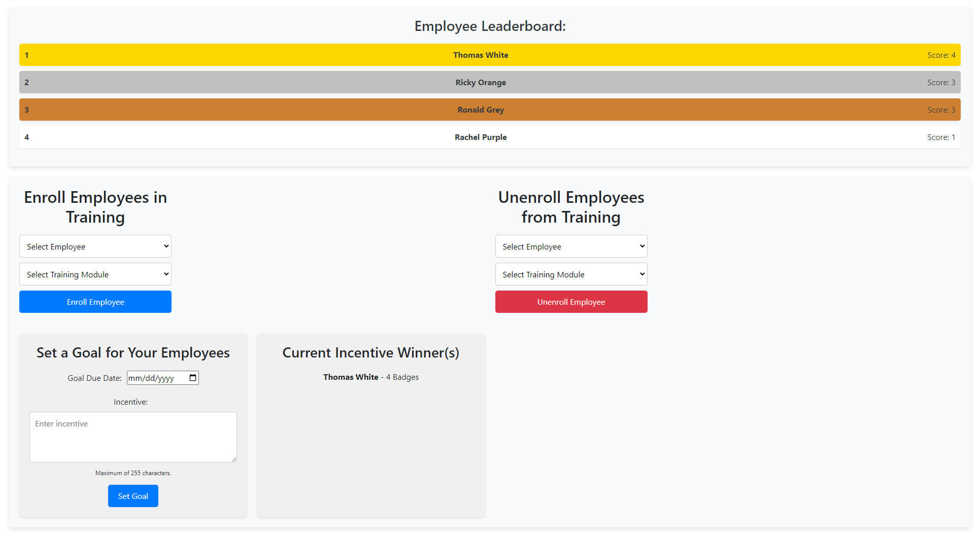This screenshot has width=980, height=537.
Task: Click 'Enroll Employees in Training' heading
Action: point(95,207)
